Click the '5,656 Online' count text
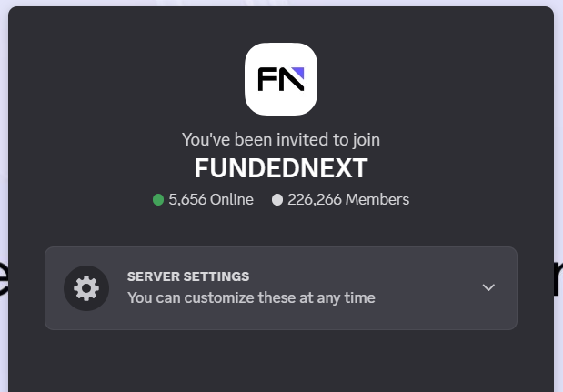 coord(211,199)
